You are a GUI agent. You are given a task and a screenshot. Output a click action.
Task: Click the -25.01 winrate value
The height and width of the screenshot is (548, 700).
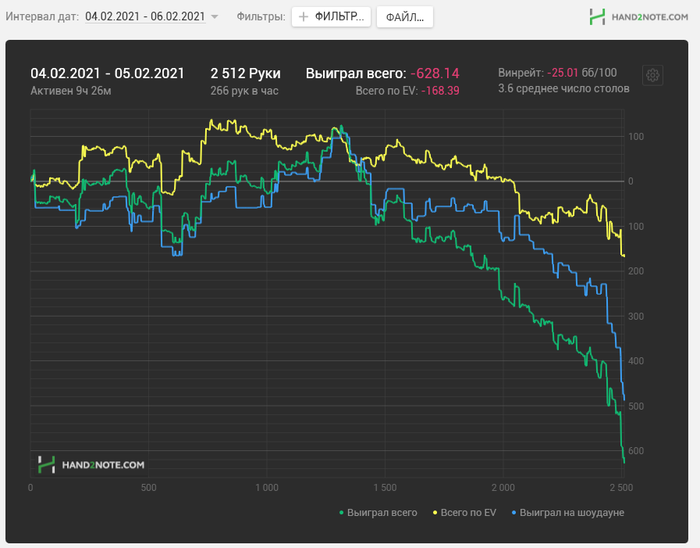coord(562,73)
